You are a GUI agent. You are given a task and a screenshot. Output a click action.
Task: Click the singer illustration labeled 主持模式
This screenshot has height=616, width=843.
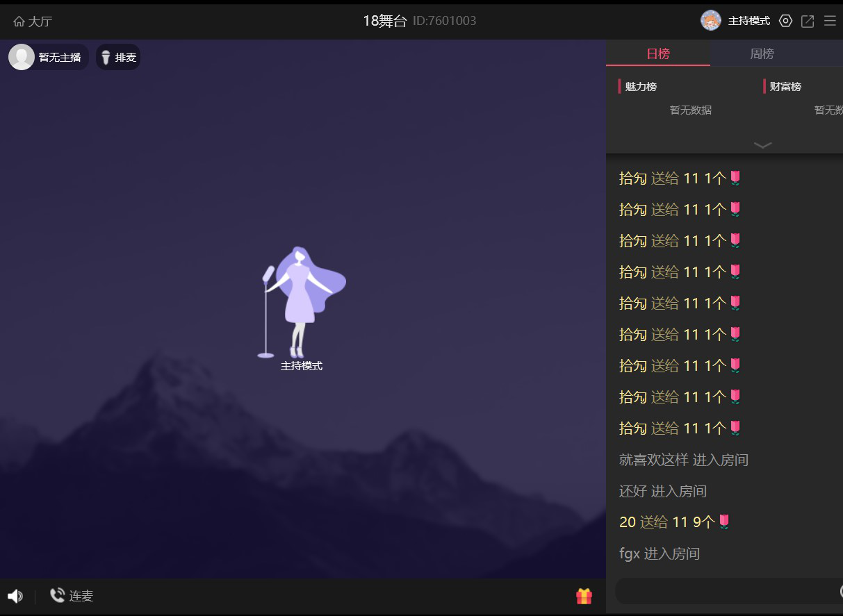(302, 302)
